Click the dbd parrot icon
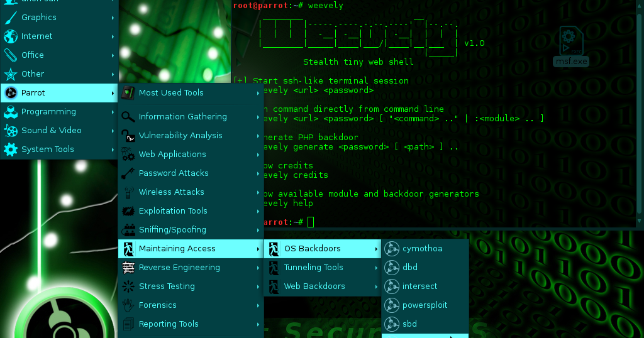The height and width of the screenshot is (338, 644). point(392,268)
